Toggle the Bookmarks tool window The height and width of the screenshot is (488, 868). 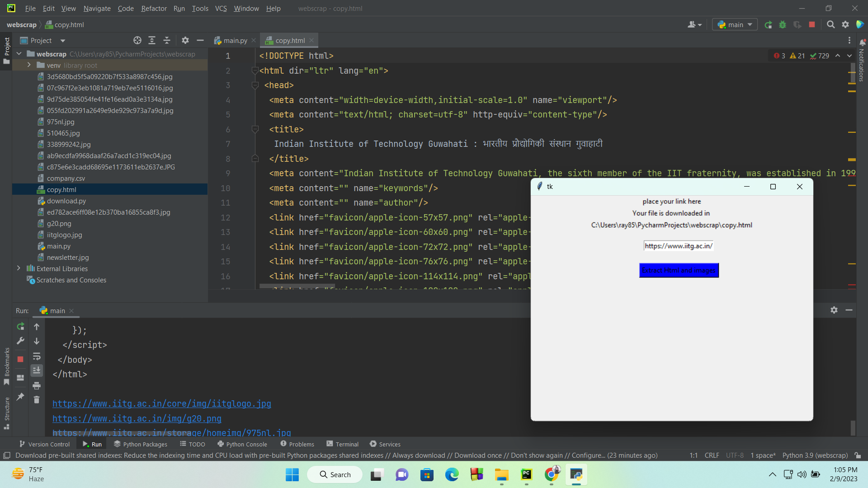click(x=6, y=366)
